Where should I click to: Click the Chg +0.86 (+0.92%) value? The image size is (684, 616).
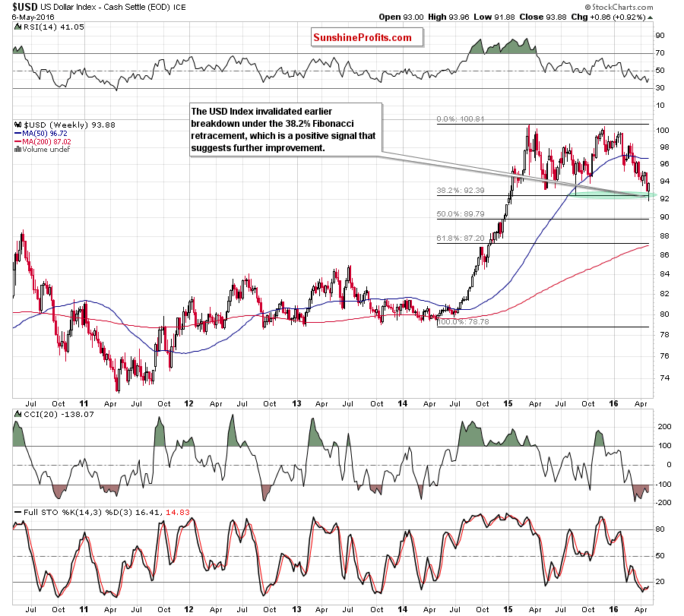(608, 17)
